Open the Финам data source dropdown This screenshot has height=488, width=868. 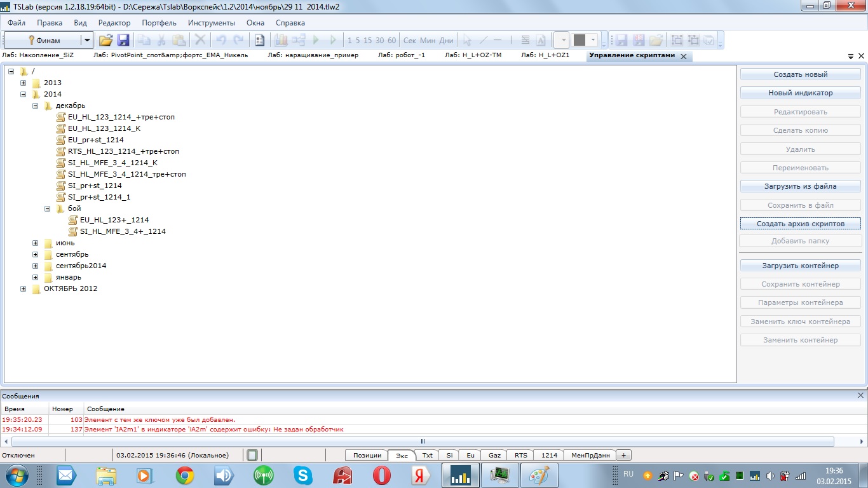point(86,40)
